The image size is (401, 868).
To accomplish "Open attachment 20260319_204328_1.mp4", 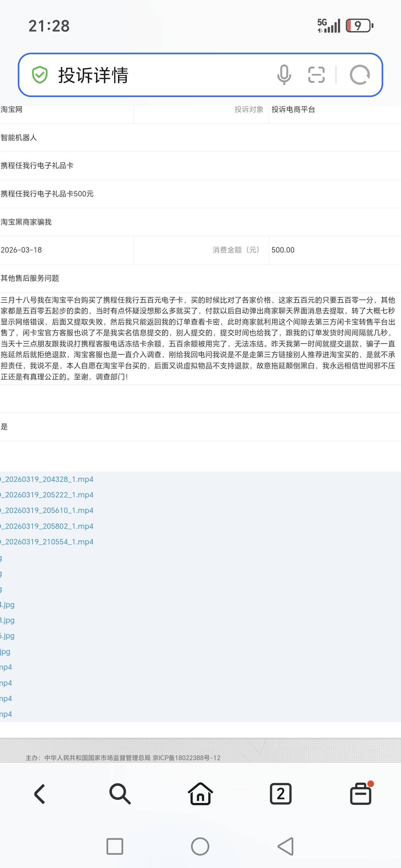I will [x=47, y=479].
